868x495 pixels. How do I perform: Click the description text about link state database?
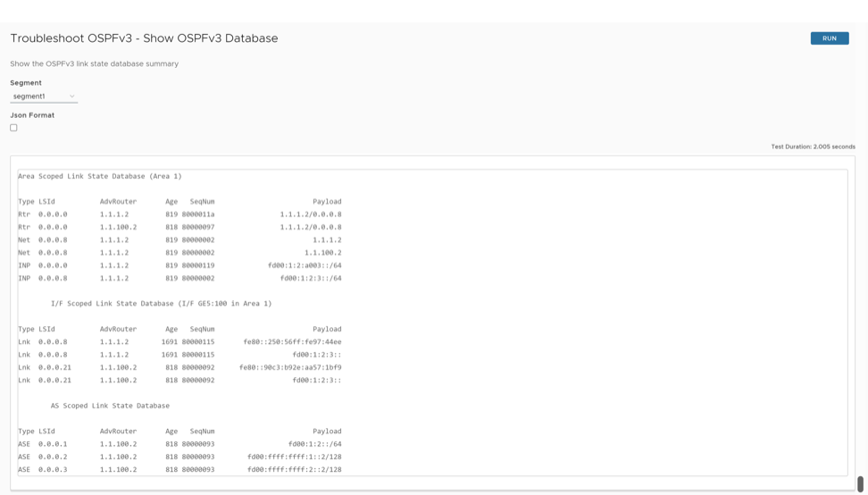point(94,64)
